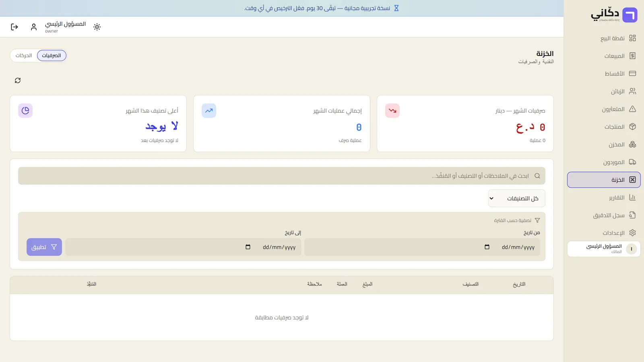Click the المخزن warehouse icon
This screenshot has width=644, height=362.
[x=632, y=144]
